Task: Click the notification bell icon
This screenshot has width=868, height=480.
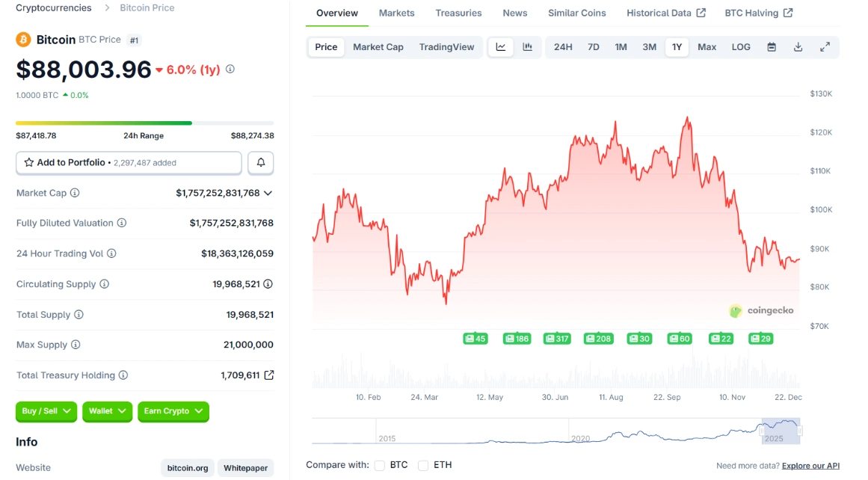Action: 260,162
